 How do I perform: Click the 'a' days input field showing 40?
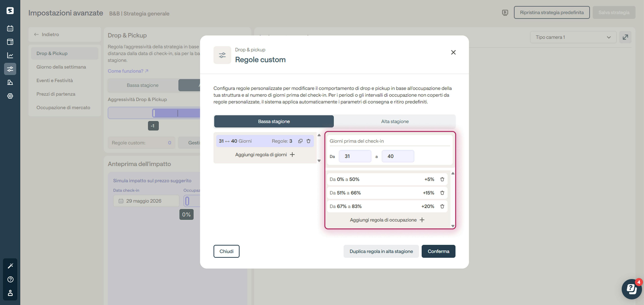click(x=398, y=156)
